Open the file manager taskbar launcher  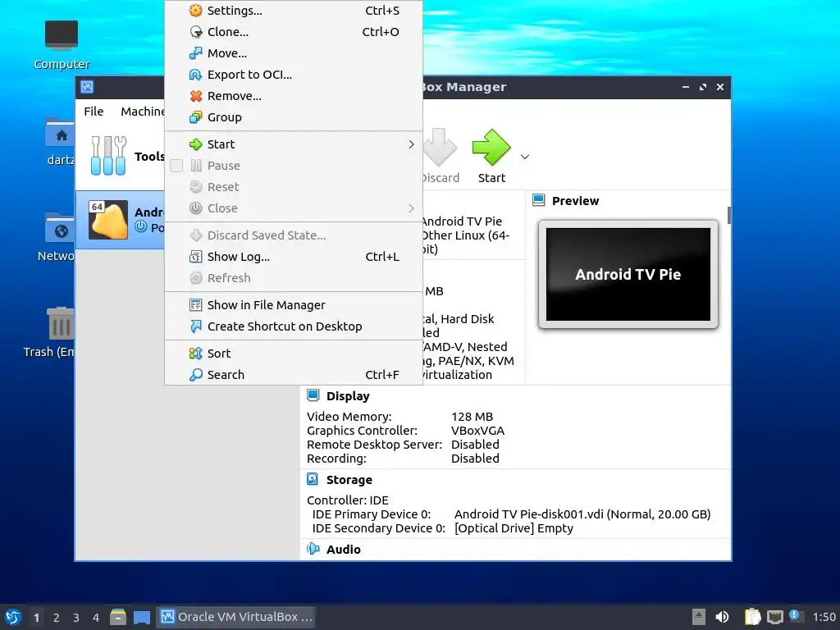click(x=118, y=617)
